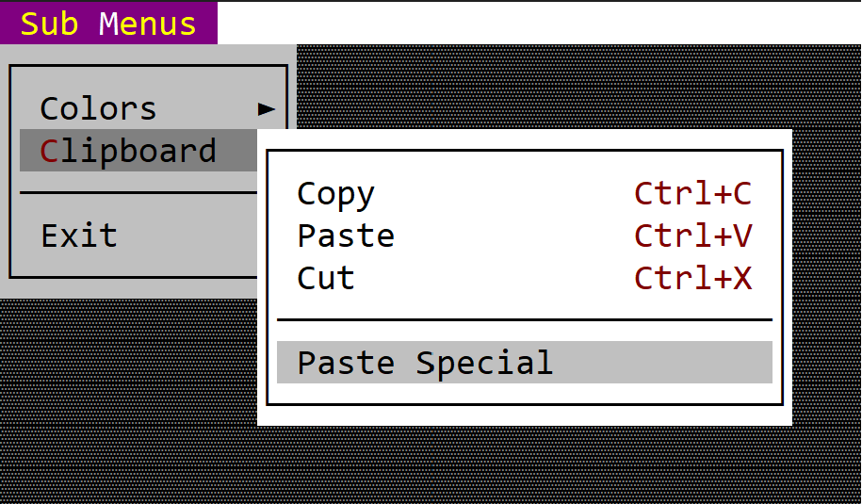Image resolution: width=862 pixels, height=504 pixels.
Task: Select the Colors menu entry
Action: 149,108
